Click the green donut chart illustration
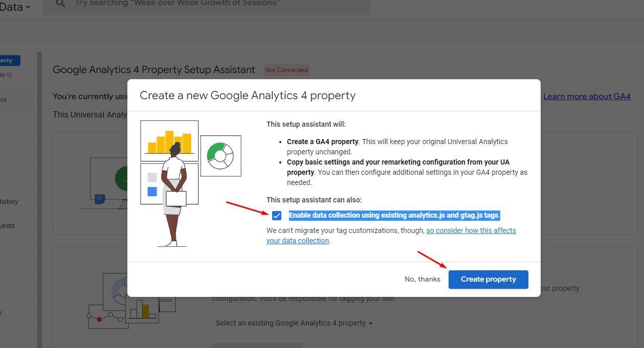644x348 pixels. tap(220, 156)
